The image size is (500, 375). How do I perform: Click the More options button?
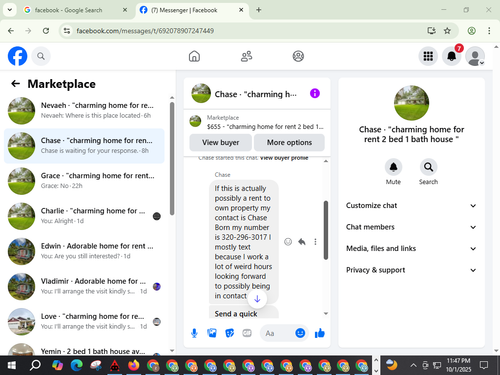[x=289, y=142]
